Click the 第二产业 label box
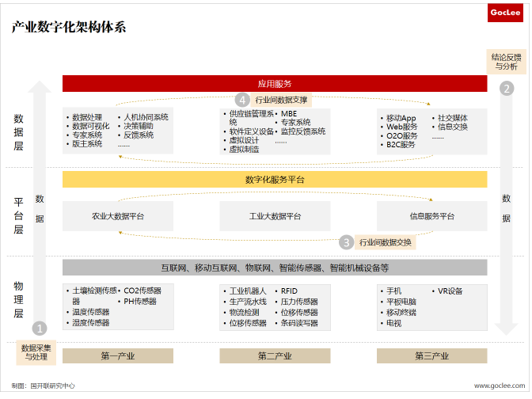The width and height of the screenshot is (532, 399). 275,356
